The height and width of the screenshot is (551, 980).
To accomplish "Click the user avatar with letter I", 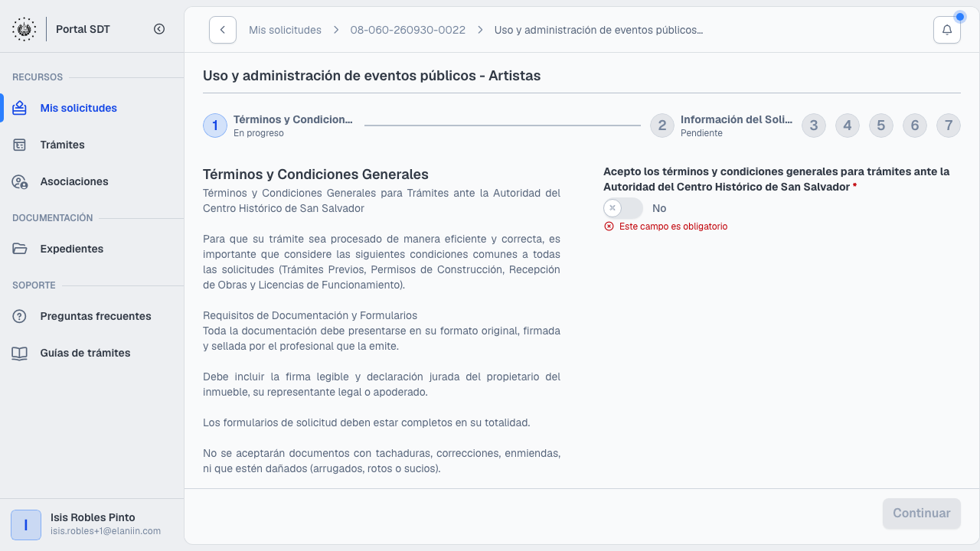I will click(x=26, y=525).
